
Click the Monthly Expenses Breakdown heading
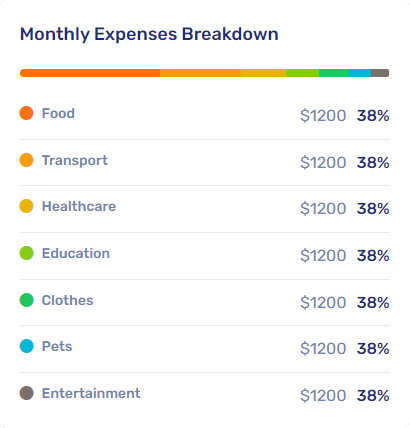(x=149, y=34)
